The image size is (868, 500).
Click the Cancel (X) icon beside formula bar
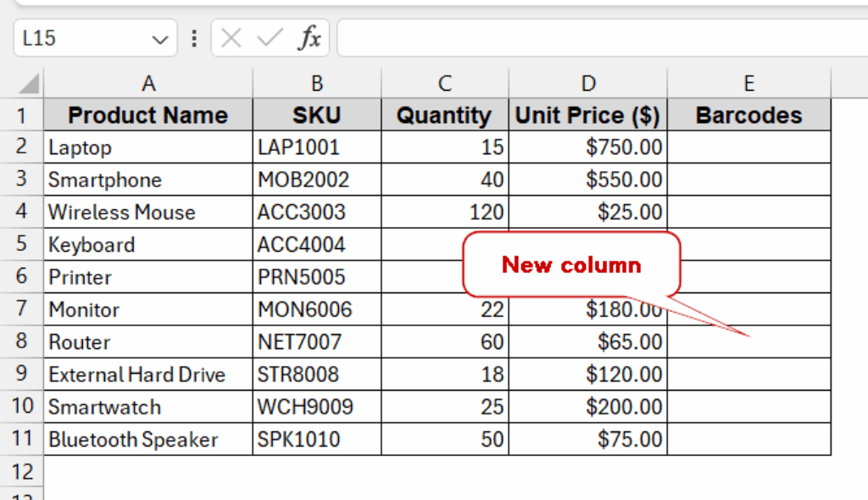(231, 37)
